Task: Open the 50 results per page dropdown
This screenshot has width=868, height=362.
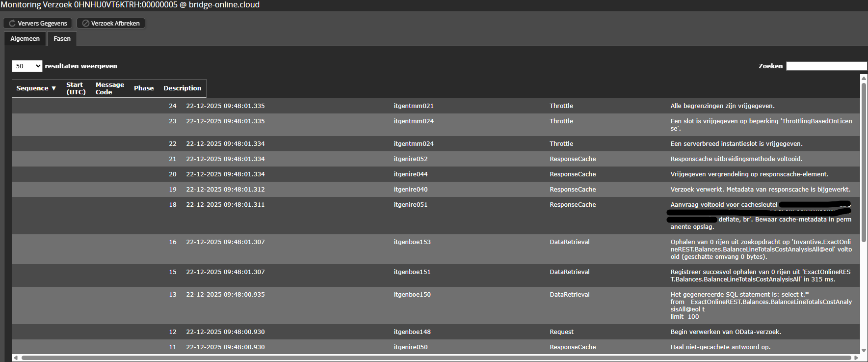Action: (27, 66)
